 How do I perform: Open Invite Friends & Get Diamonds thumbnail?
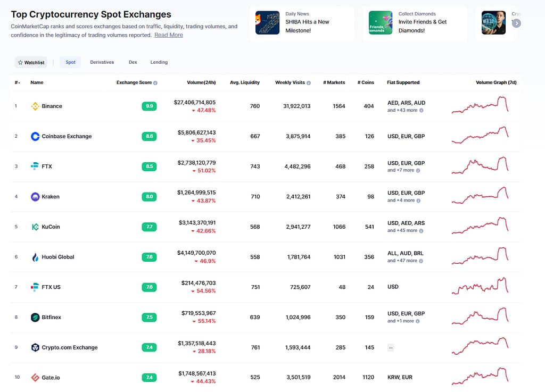pos(380,22)
